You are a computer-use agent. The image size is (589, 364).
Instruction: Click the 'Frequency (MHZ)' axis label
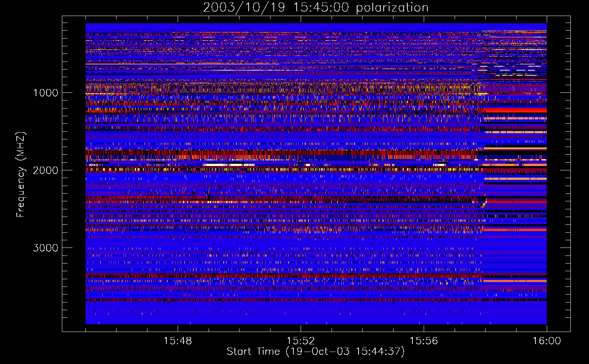(x=21, y=175)
